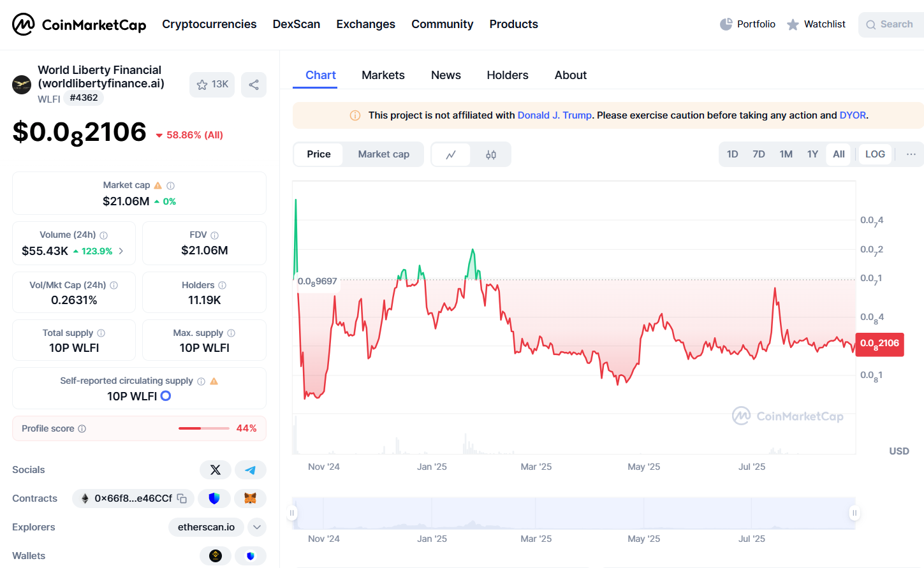This screenshot has width=924, height=568.
Task: Open the Watchlist star icon
Action: 793,24
